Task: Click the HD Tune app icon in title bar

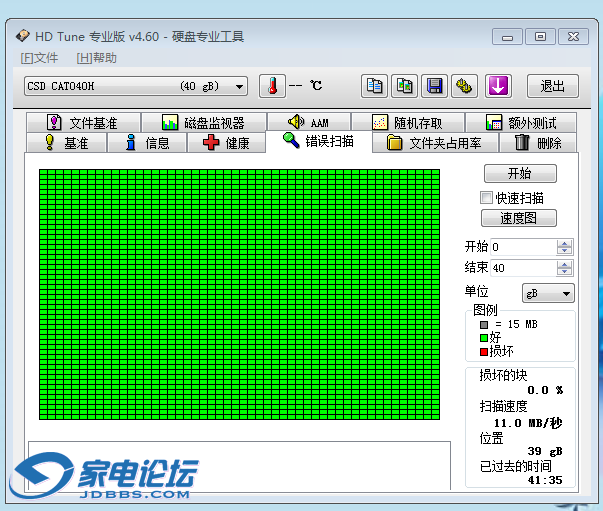Action: pyautogui.click(x=23, y=36)
